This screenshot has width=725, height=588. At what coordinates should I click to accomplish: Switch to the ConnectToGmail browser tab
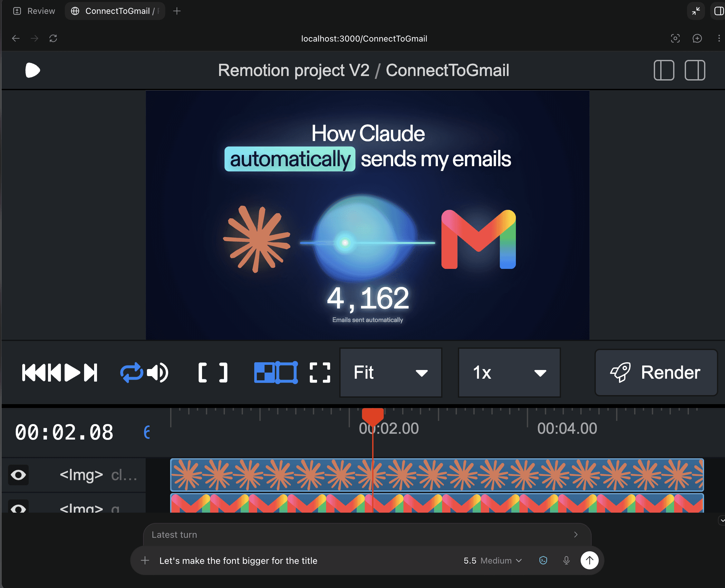[x=115, y=11]
